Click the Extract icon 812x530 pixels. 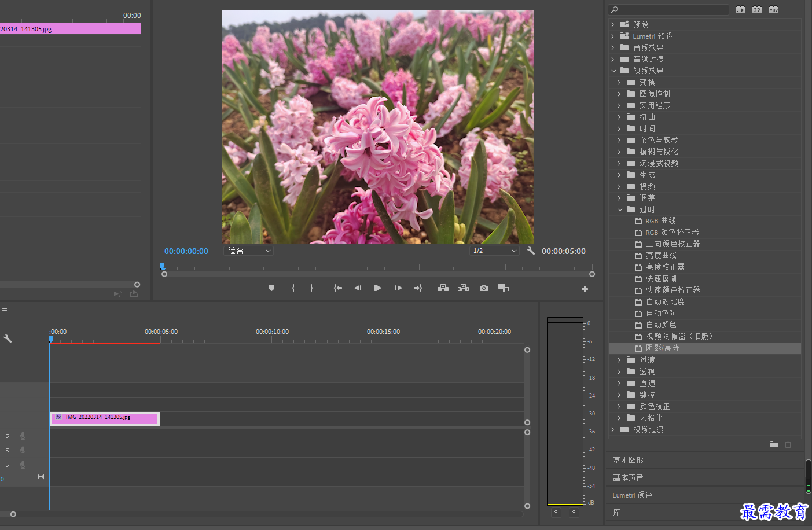pyautogui.click(x=463, y=288)
